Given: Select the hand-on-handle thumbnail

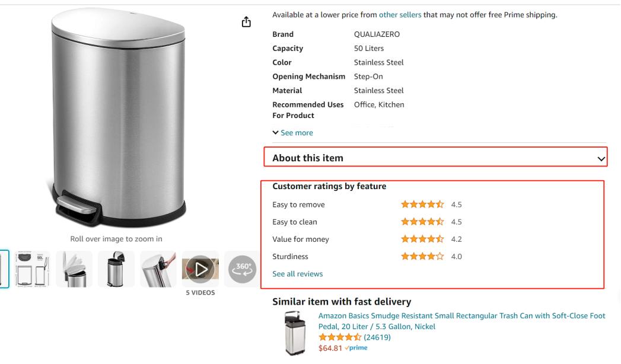Looking at the screenshot, I should 158,269.
